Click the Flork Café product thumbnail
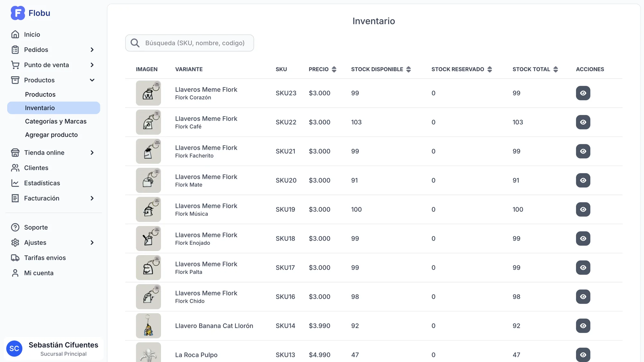 pyautogui.click(x=148, y=122)
